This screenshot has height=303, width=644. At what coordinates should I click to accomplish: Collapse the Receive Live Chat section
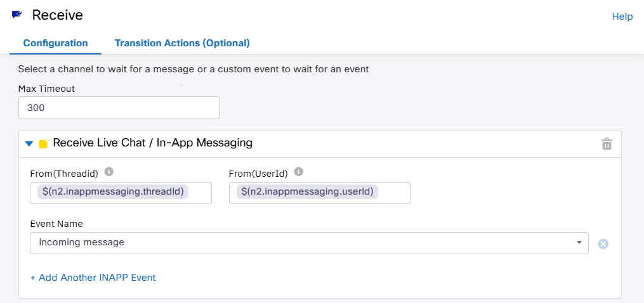(29, 144)
